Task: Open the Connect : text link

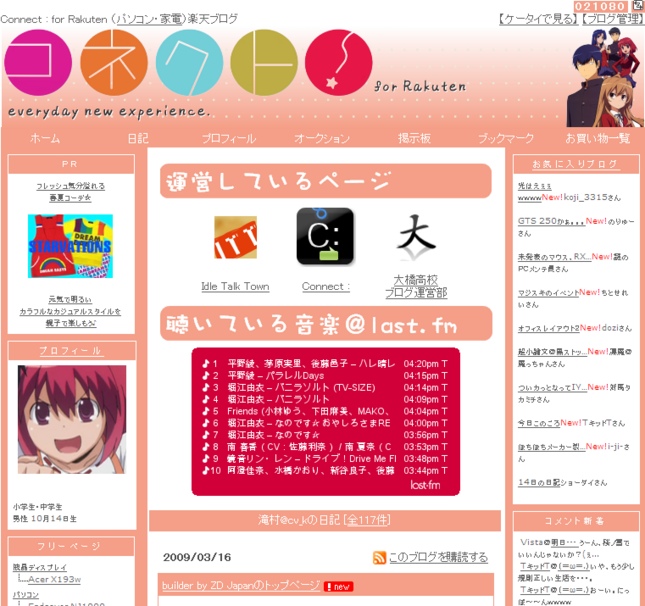Action: (326, 286)
